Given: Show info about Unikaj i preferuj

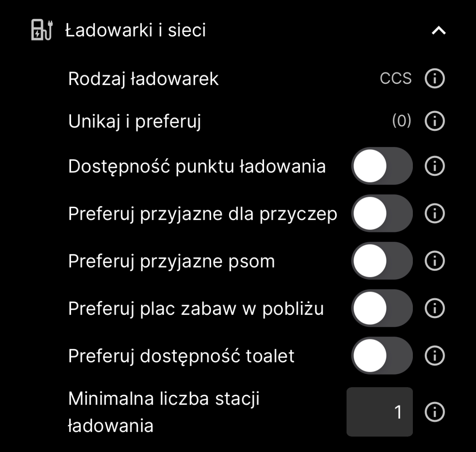Looking at the screenshot, I should 435,121.
